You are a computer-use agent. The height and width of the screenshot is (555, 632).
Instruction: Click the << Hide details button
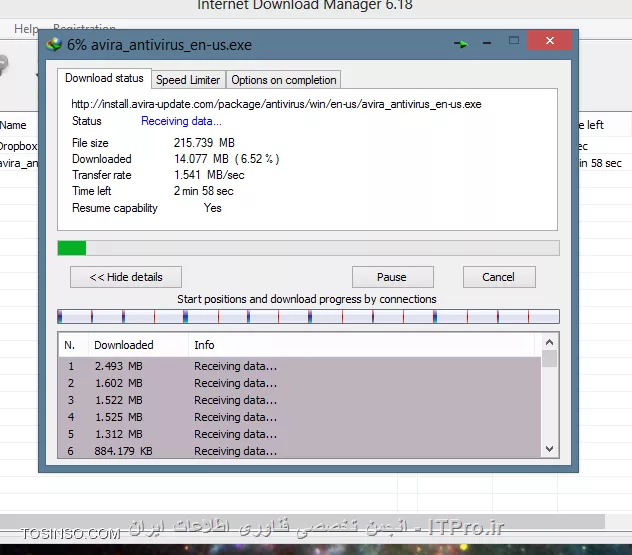pyautogui.click(x=126, y=277)
